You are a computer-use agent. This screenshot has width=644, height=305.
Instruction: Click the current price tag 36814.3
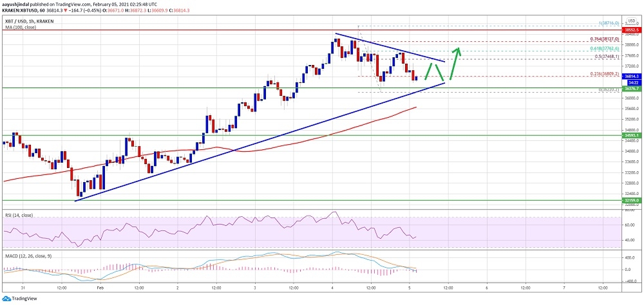coord(631,77)
